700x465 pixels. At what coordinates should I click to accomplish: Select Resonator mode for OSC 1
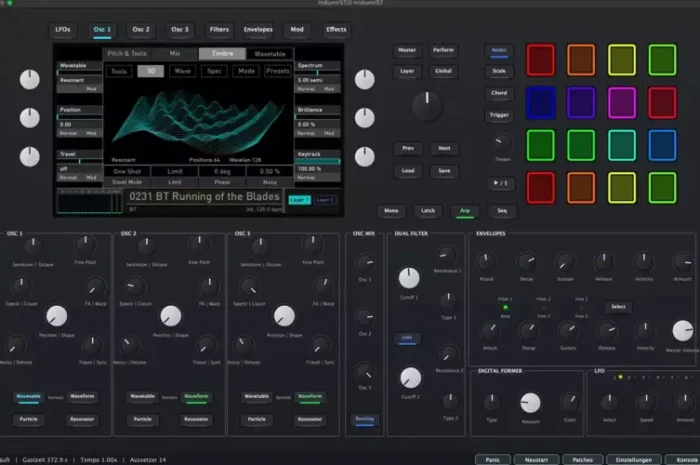[82, 419]
